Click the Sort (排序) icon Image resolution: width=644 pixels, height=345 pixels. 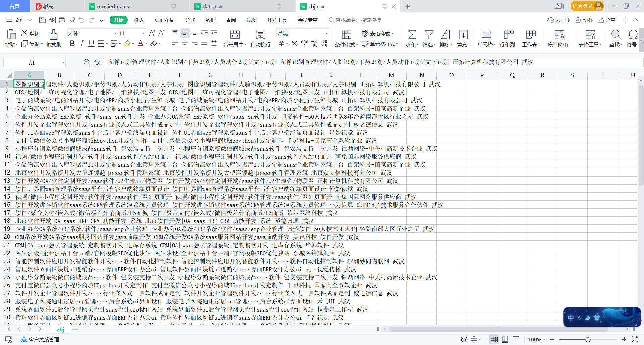[446, 34]
